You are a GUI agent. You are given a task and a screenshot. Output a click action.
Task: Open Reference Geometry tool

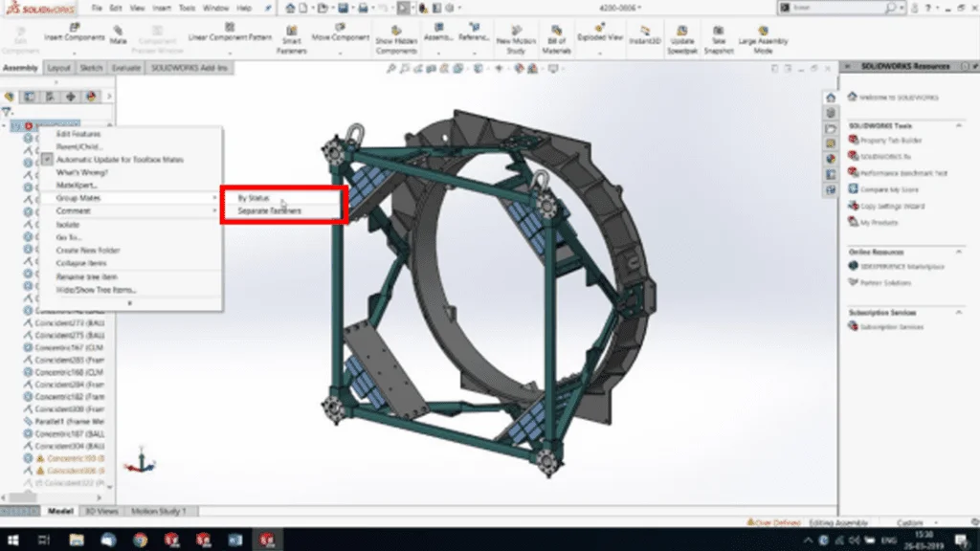click(x=474, y=33)
